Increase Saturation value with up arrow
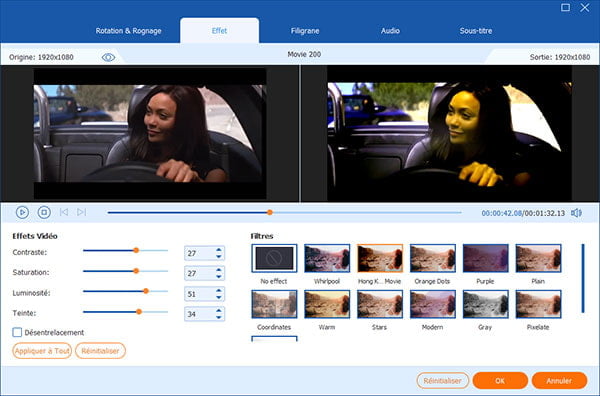600x396 pixels. (x=218, y=270)
